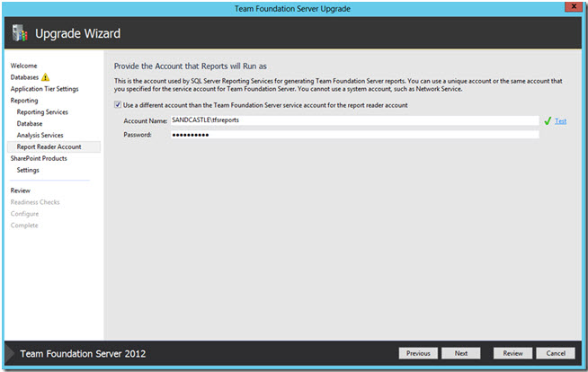Open Reporting Services page
This screenshot has height=372, width=588.
coord(42,112)
